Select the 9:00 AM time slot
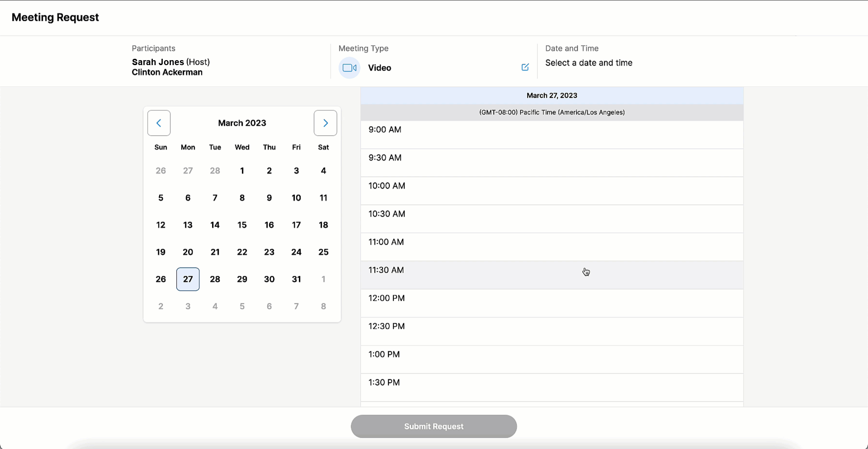 pyautogui.click(x=552, y=135)
